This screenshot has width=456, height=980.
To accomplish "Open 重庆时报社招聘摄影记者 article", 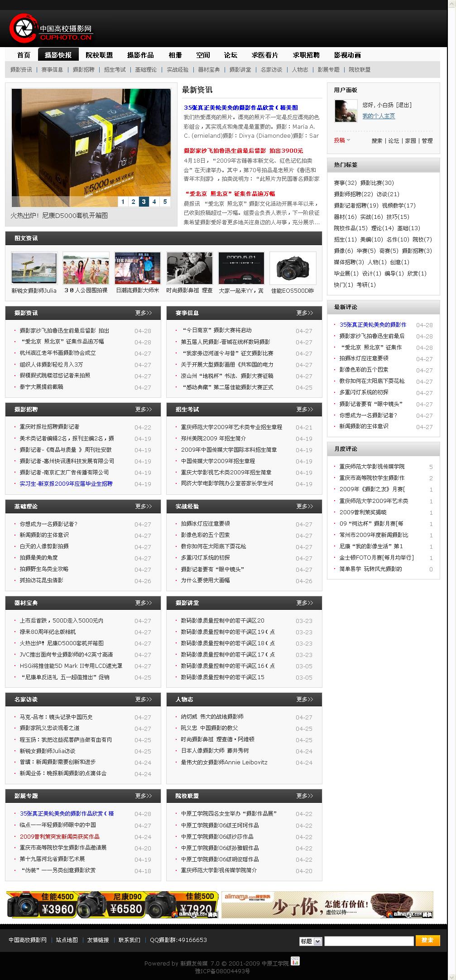I will 49,426.
